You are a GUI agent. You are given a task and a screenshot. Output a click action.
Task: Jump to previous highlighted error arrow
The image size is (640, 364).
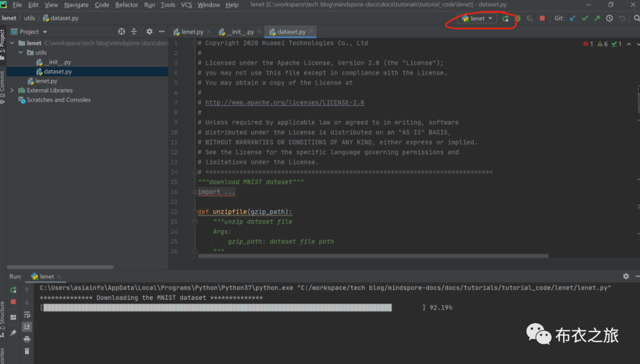click(629, 44)
